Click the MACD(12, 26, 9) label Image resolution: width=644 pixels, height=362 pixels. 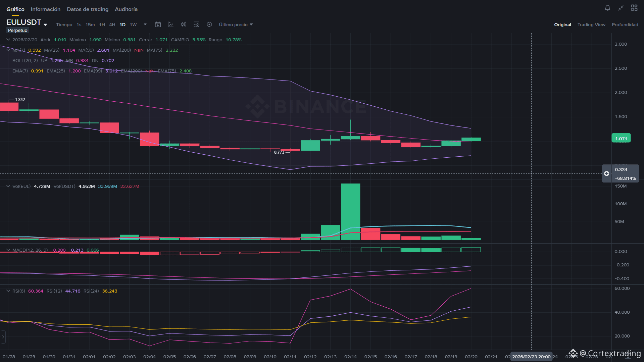click(x=30, y=250)
